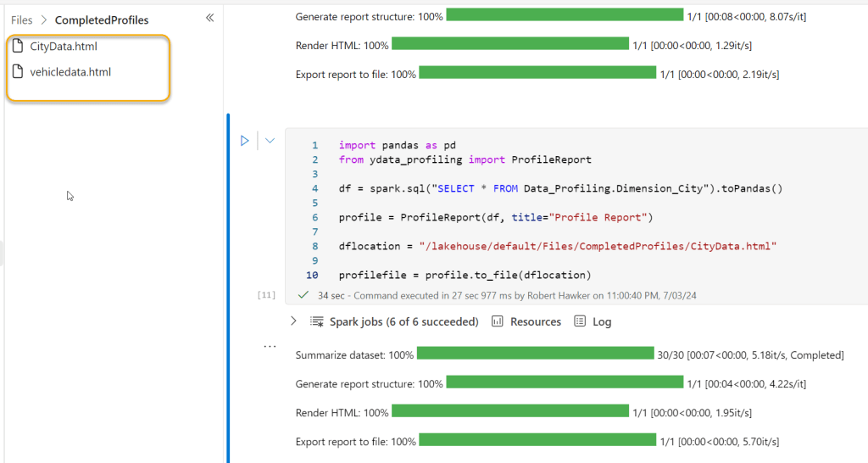Open the run options chevron beside the play button
Screen dimensions: 868x463
click(270, 141)
